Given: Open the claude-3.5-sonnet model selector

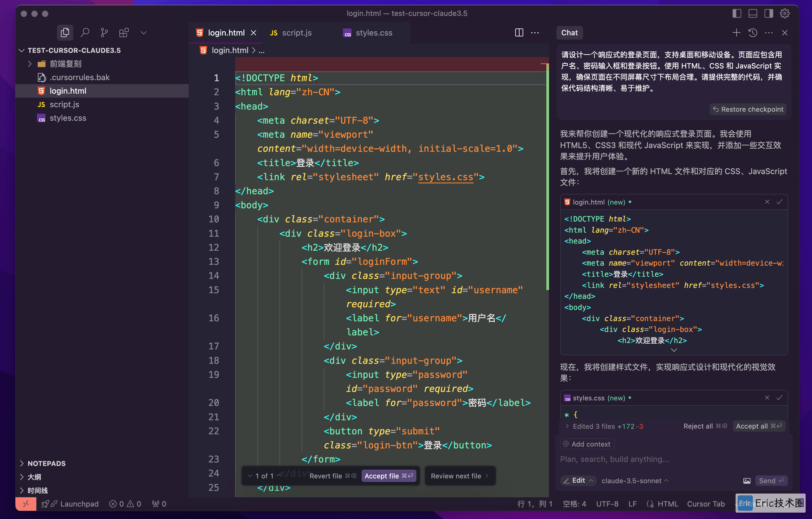Looking at the screenshot, I should pyautogui.click(x=635, y=481).
